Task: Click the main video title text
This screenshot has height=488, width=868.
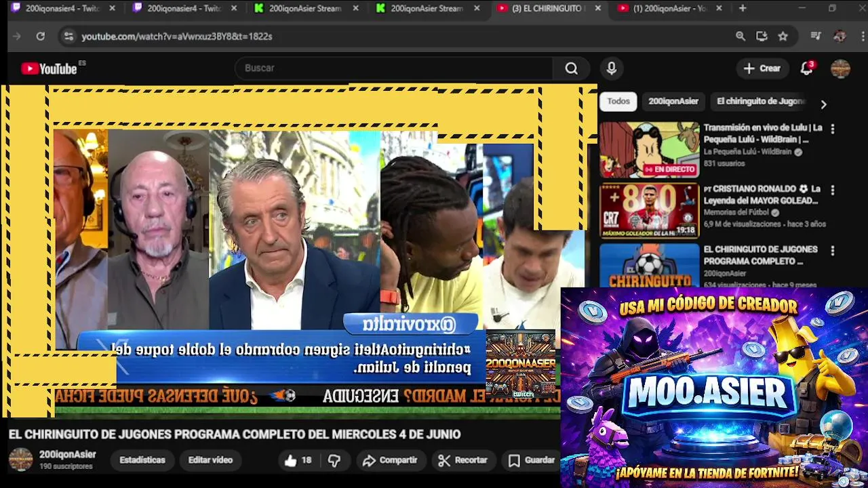Action: coord(235,434)
